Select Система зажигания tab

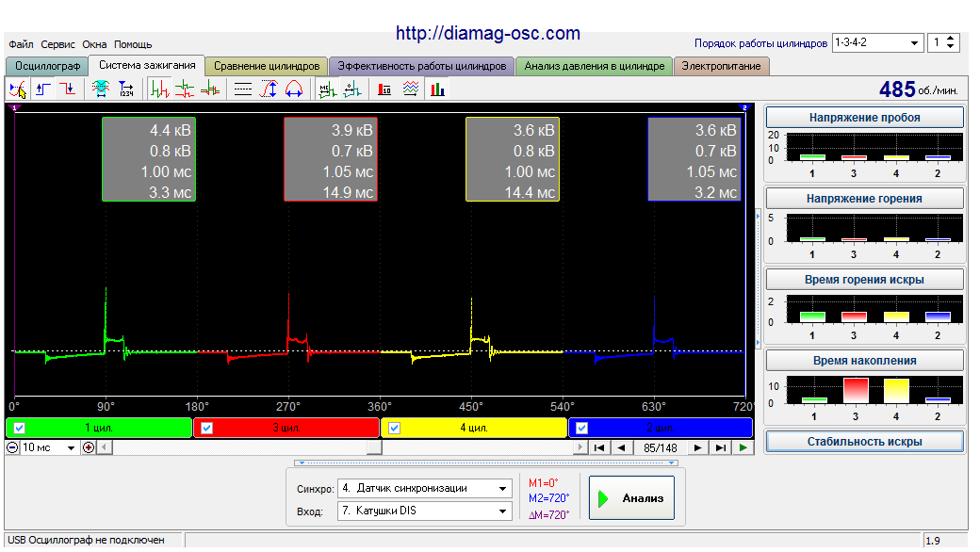point(147,65)
